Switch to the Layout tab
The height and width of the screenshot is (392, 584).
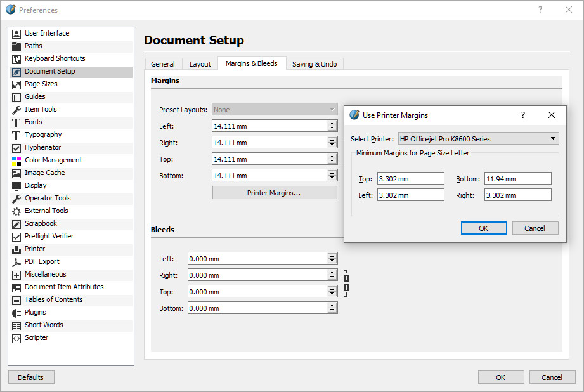(x=200, y=64)
